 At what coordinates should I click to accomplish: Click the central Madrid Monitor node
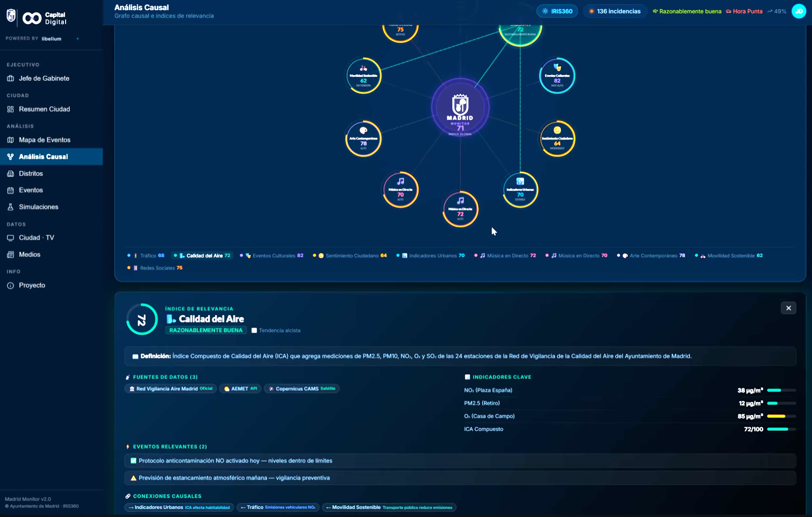(460, 108)
